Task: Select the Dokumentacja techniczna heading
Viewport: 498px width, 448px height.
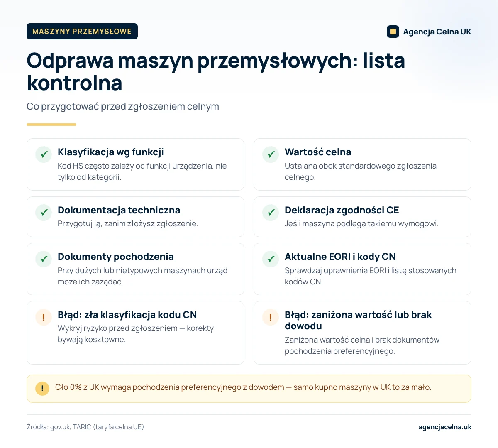Action: pos(119,210)
